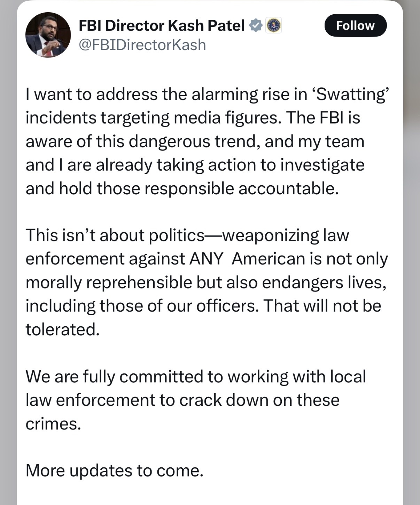Click the 'More updates to come.' sentence
Image resolution: width=420 pixels, height=505 pixels.
(x=115, y=471)
